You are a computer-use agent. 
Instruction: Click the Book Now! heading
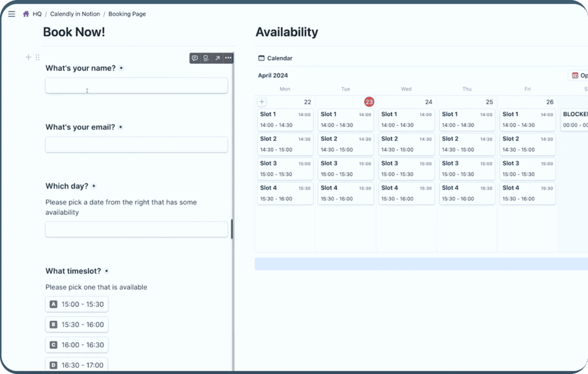click(x=74, y=32)
